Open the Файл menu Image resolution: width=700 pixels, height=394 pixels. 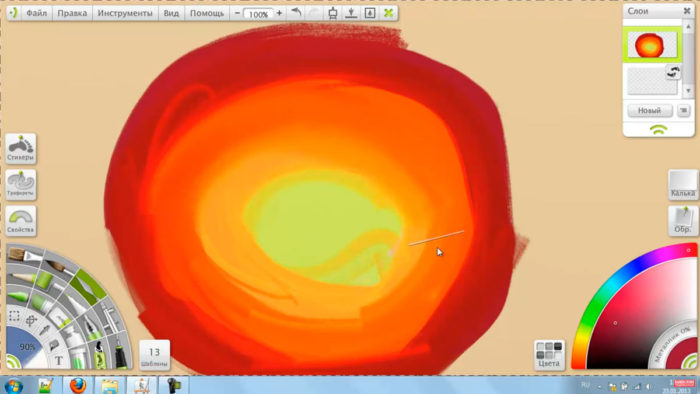click(36, 13)
